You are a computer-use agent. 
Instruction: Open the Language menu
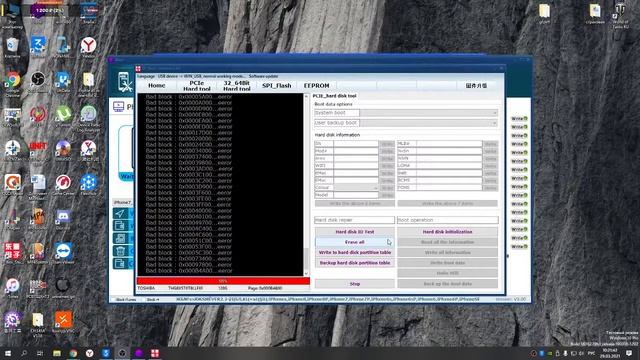pyautogui.click(x=147, y=76)
